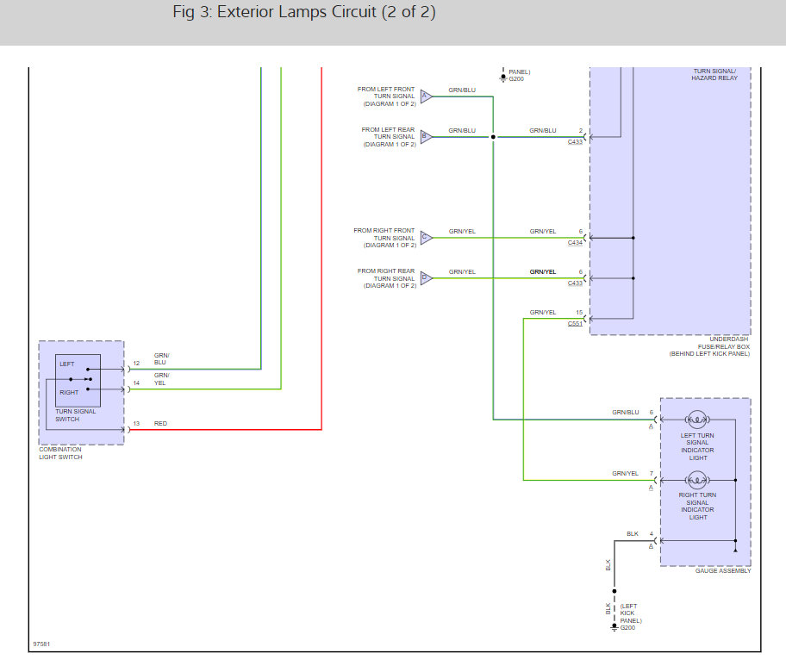Click the UNDERDASH FUSE/RELAY BOX label
786x672 pixels.
(x=709, y=346)
